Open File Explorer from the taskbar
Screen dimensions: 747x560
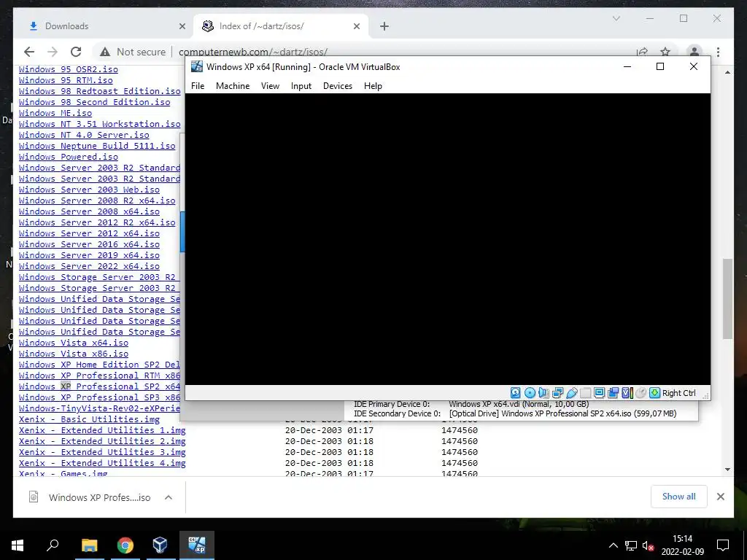coord(89,545)
